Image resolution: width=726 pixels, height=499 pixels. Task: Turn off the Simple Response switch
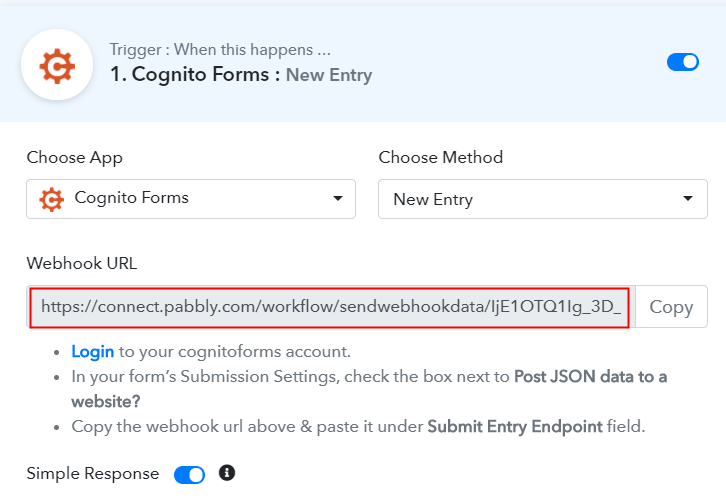(x=189, y=474)
